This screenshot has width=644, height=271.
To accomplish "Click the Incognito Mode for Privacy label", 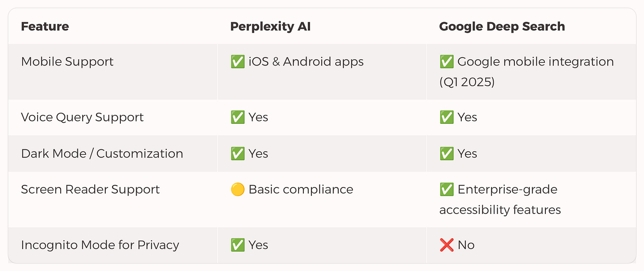I will pos(100,245).
